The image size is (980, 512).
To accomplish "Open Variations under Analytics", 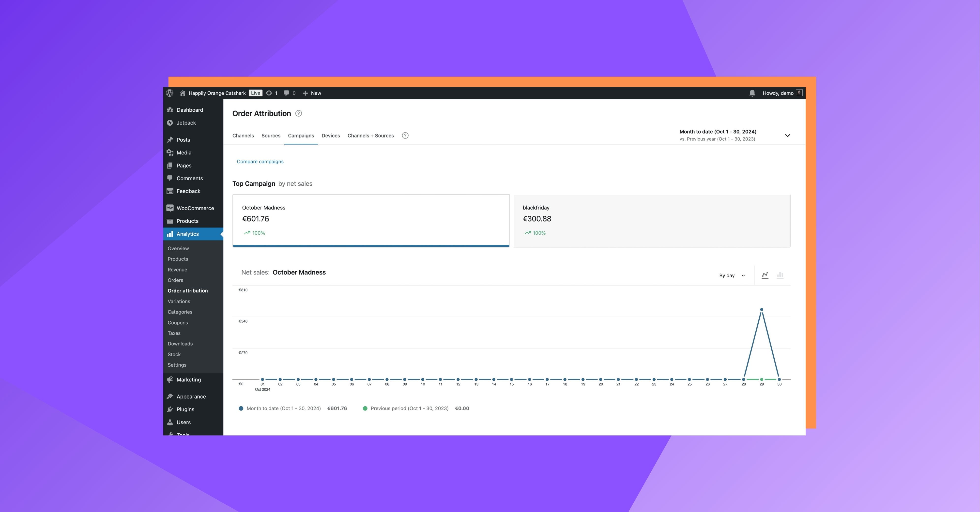I will coord(179,301).
